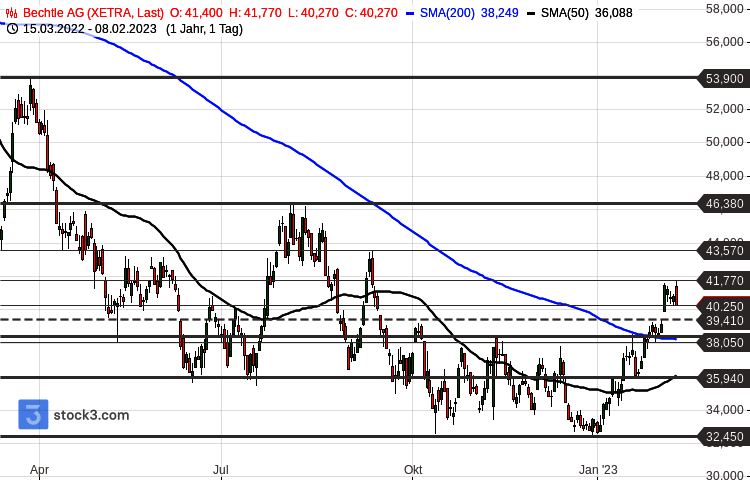
Task: Click the 52,000 axis value
Action: [726, 109]
